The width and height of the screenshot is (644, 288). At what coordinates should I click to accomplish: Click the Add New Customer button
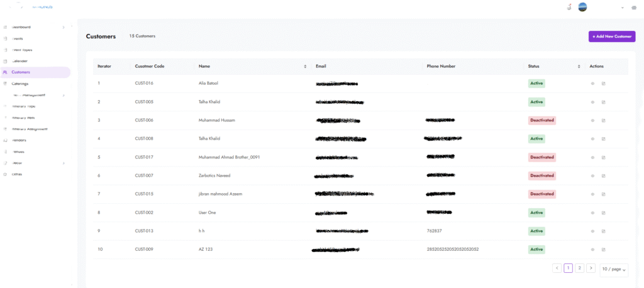611,36
